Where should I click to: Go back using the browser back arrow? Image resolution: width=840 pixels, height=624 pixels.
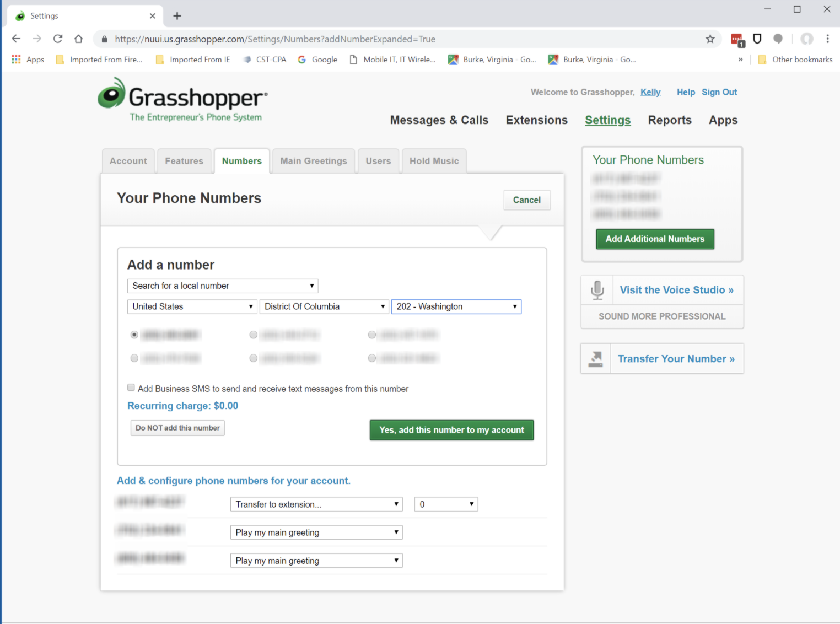[x=16, y=39]
